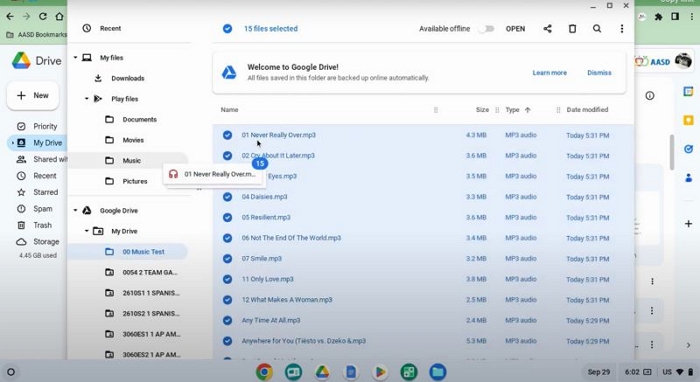Uncheck 11 Only Love.mp3
Screen dimensions: 700x382
pyautogui.click(x=227, y=279)
